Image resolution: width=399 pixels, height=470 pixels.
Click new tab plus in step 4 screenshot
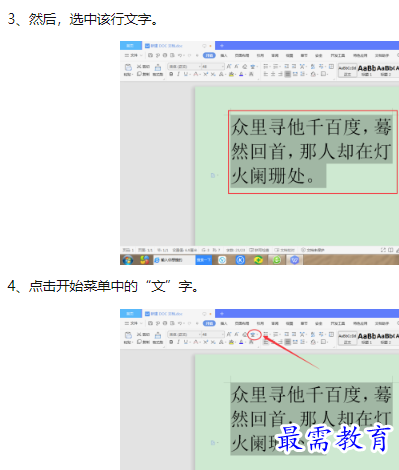point(222,314)
